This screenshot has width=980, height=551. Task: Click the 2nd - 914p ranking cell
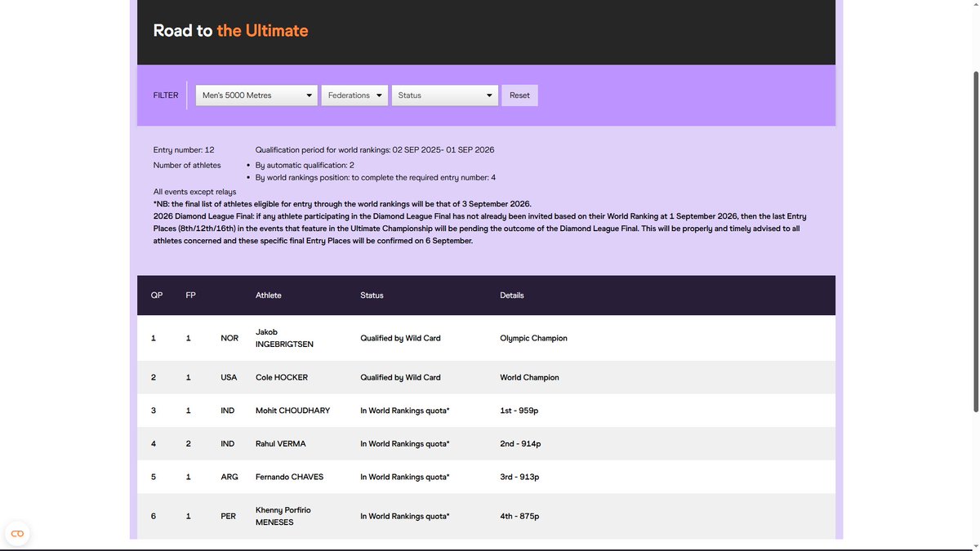click(520, 444)
